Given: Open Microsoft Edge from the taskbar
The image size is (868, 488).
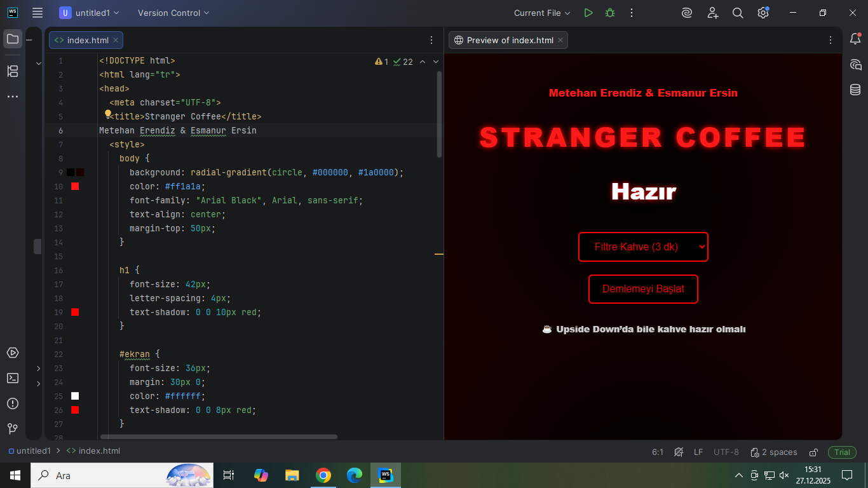Looking at the screenshot, I should tap(355, 475).
